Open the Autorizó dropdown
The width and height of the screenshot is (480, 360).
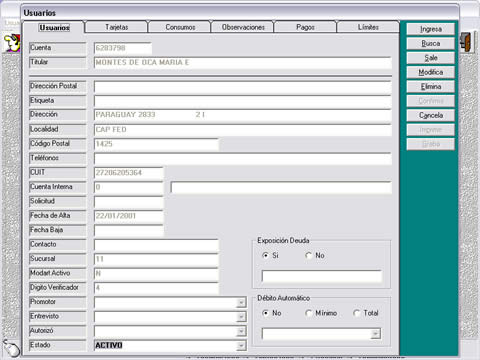pyautogui.click(x=241, y=331)
